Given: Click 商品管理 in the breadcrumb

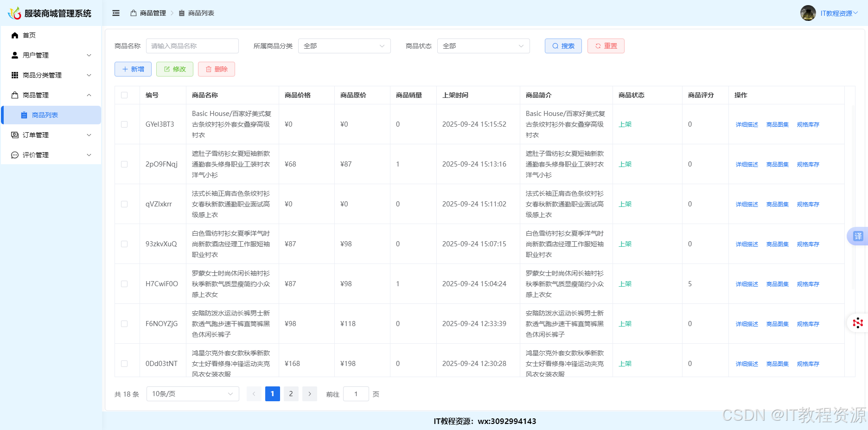Looking at the screenshot, I should tap(153, 13).
